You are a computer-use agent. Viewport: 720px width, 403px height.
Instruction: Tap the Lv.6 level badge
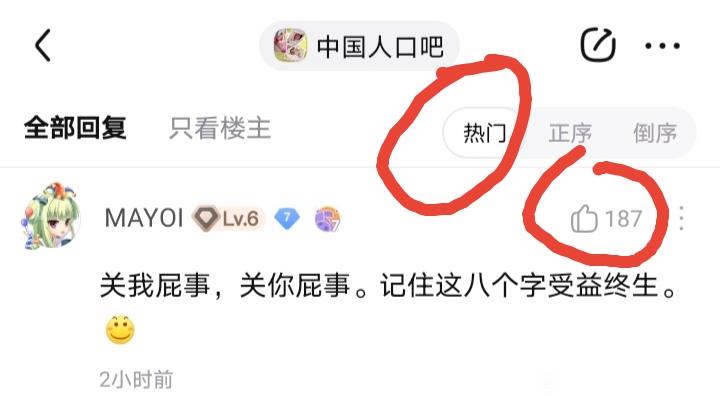point(228,218)
